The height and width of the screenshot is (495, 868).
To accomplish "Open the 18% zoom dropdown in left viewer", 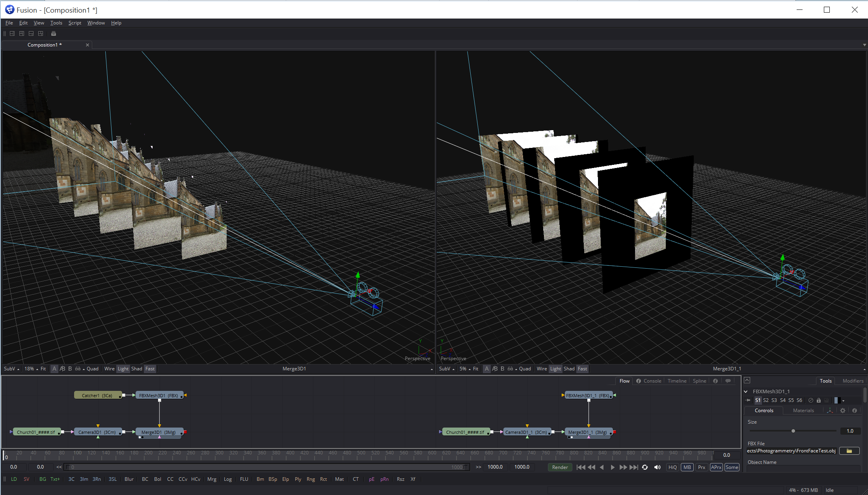I will [31, 369].
